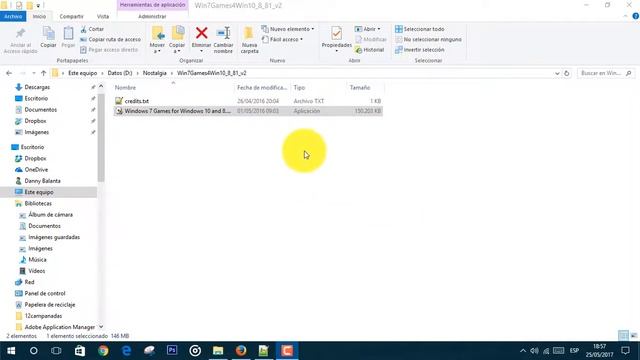Select OneDrive in the navigation pane
640x360 pixels.
coord(36,169)
